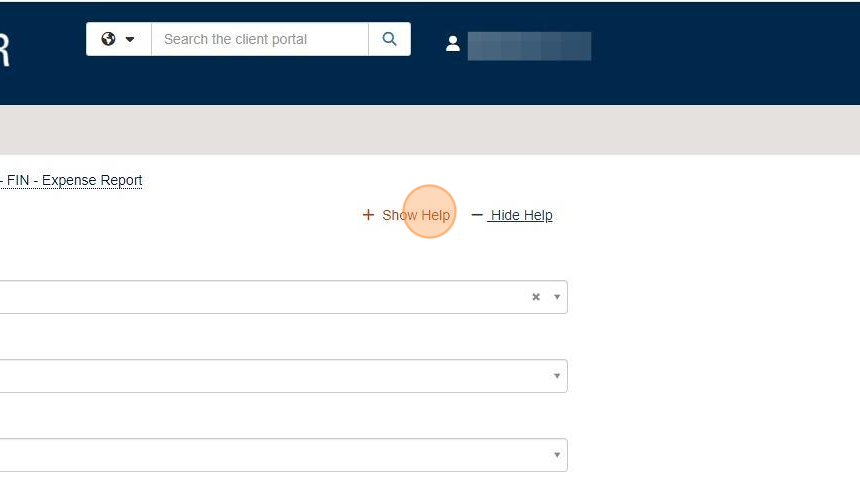Expand the first dropdown arrow beside the x

557,297
